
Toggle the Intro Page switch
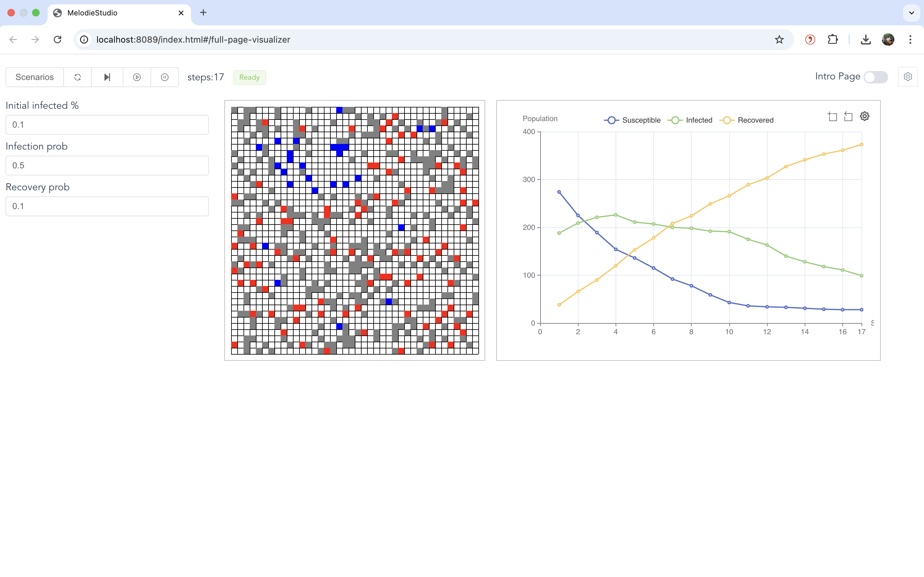875,77
